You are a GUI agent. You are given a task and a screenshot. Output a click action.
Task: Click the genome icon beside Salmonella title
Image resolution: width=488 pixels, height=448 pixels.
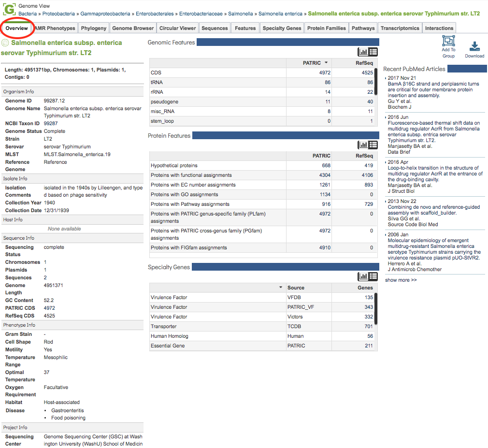tap(5, 43)
